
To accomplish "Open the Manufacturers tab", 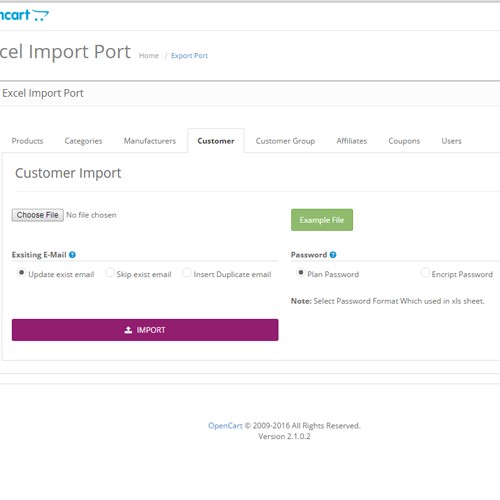I will pyautogui.click(x=150, y=141).
